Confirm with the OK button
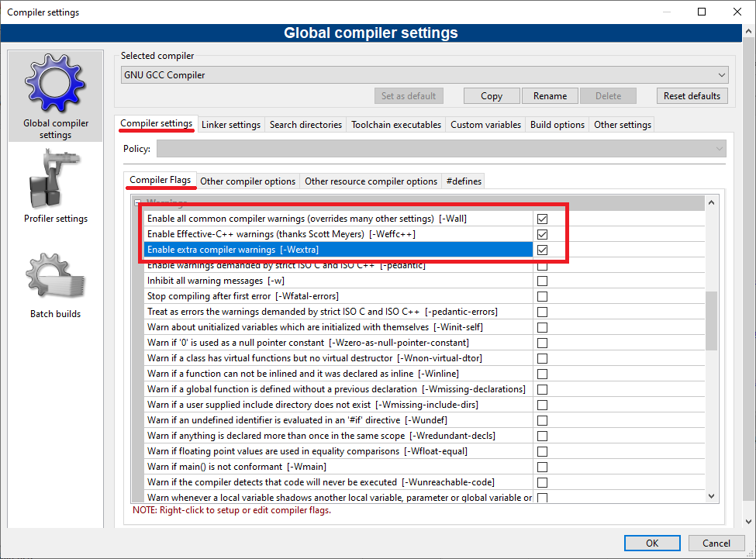Viewport: 756px width, 559px height. [x=652, y=543]
